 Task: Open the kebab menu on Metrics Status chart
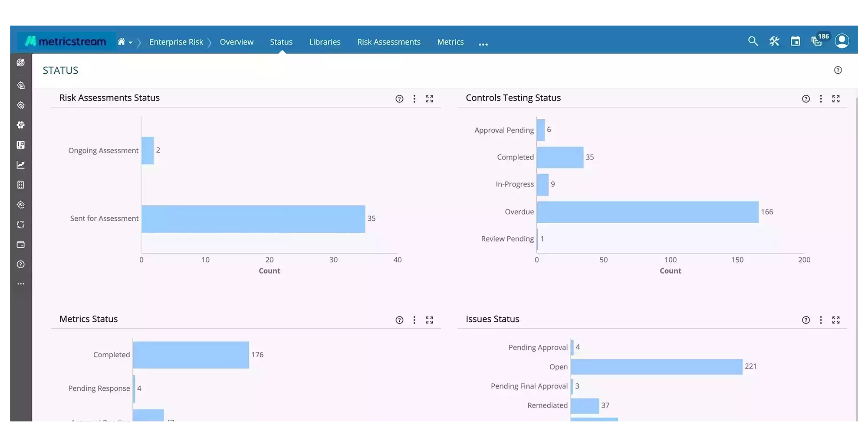click(x=414, y=320)
